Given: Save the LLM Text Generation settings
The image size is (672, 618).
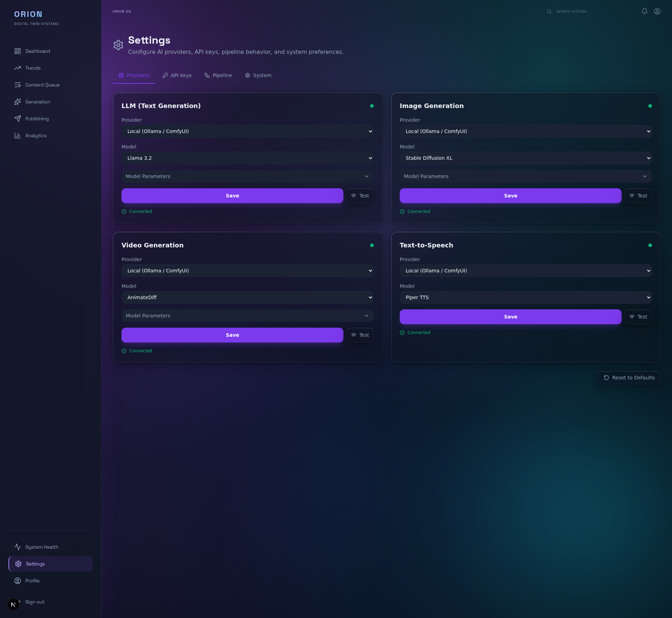Looking at the screenshot, I should tap(232, 196).
